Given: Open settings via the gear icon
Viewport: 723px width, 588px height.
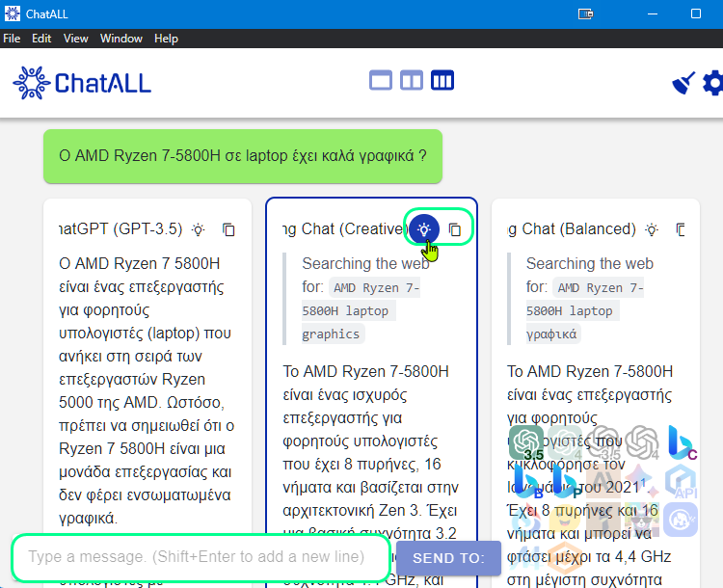Looking at the screenshot, I should pos(713,83).
